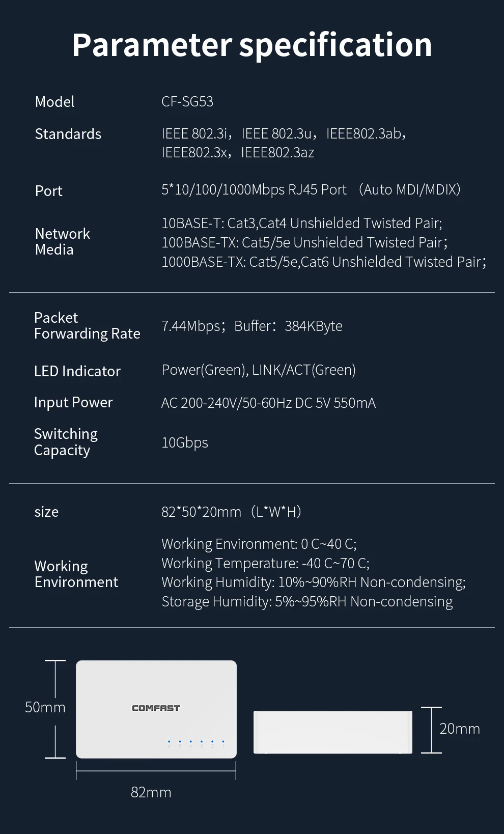Click the Storage Humidity specification line
This screenshot has height=834, width=504.
(307, 602)
